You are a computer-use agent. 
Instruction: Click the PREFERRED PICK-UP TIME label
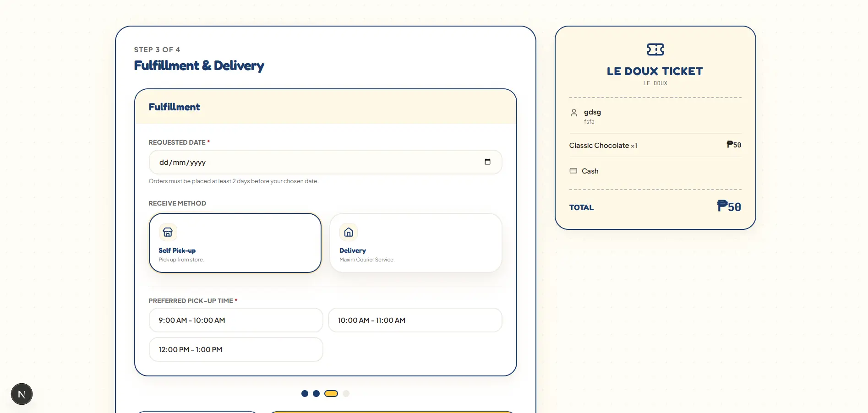coord(193,301)
